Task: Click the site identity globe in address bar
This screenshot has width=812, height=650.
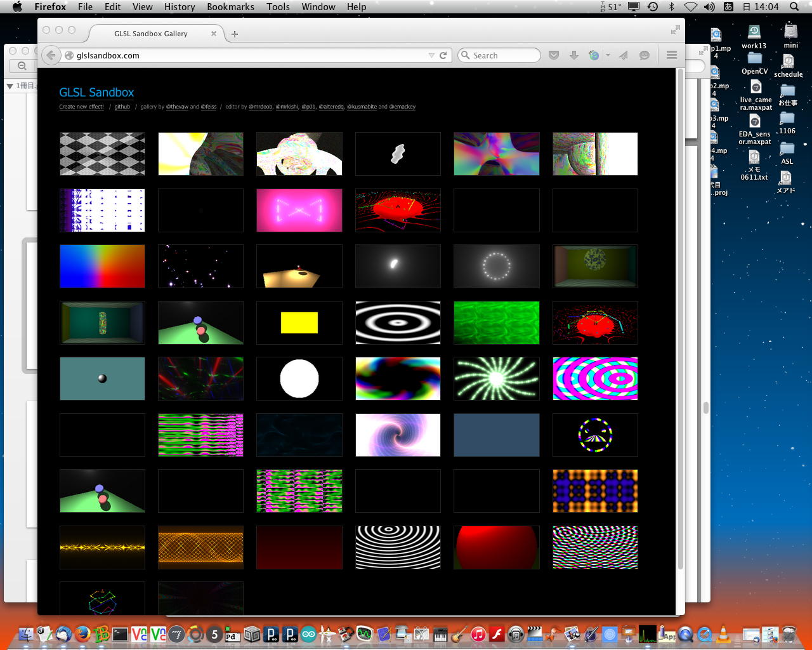Action: tap(69, 55)
